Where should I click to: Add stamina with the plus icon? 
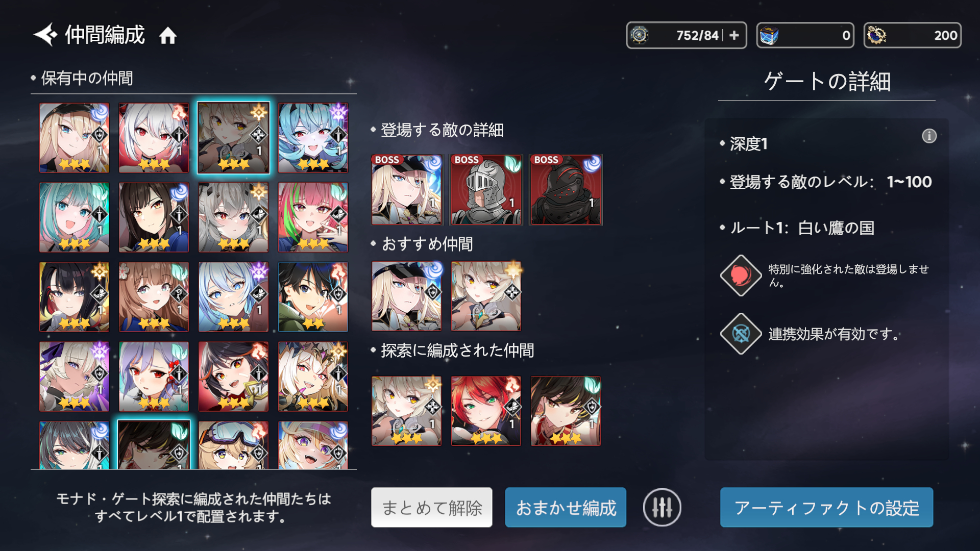734,35
